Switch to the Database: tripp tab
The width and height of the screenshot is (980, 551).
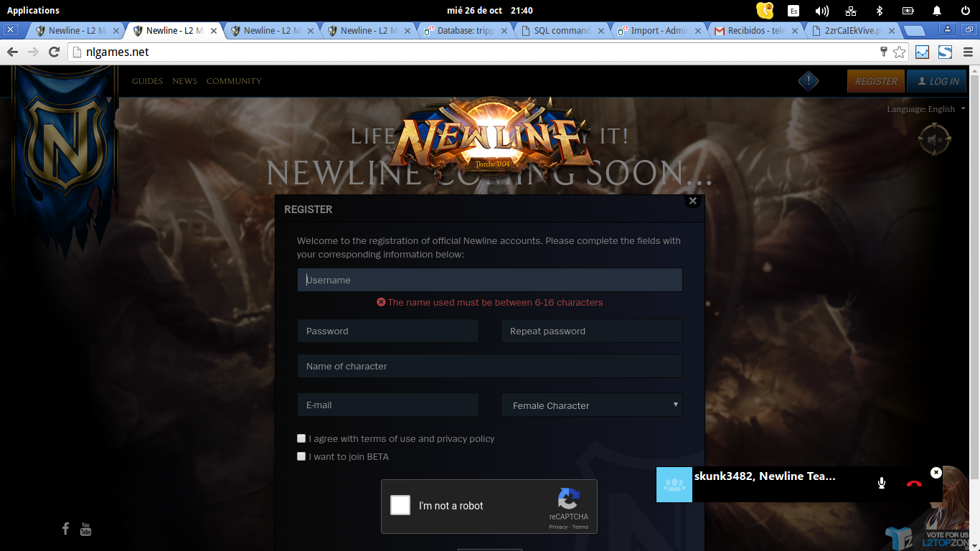tap(467, 31)
